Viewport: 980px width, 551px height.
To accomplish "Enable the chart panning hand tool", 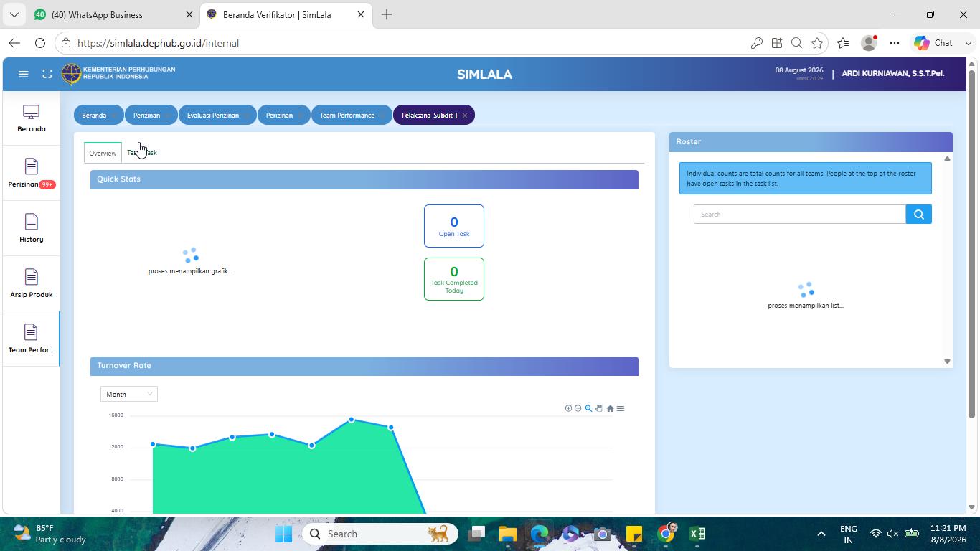I will 599,408.
